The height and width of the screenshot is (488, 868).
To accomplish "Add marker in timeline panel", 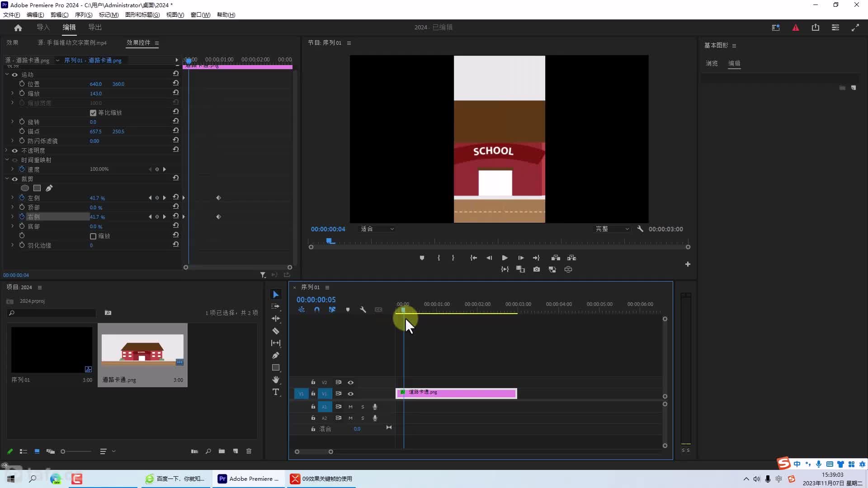I will pos(348,310).
